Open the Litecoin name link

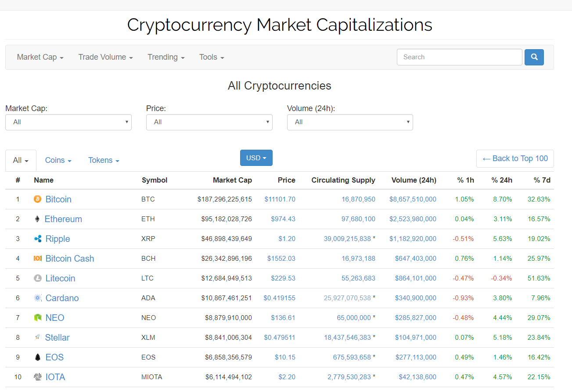coord(61,278)
